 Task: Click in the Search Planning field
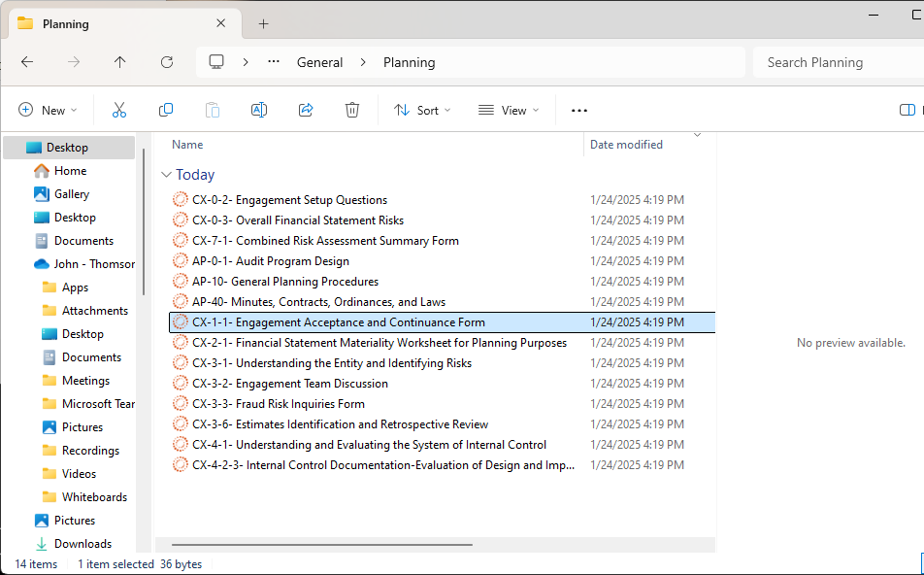835,62
